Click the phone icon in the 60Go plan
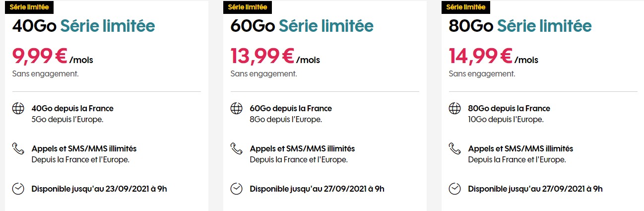This screenshot has height=211, width=644. pyautogui.click(x=236, y=148)
